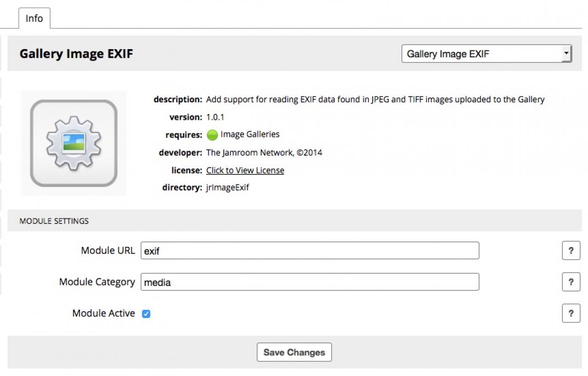Click the version number 1.0.1
Image resolution: width=588 pixels, height=376 pixels.
[x=215, y=117]
